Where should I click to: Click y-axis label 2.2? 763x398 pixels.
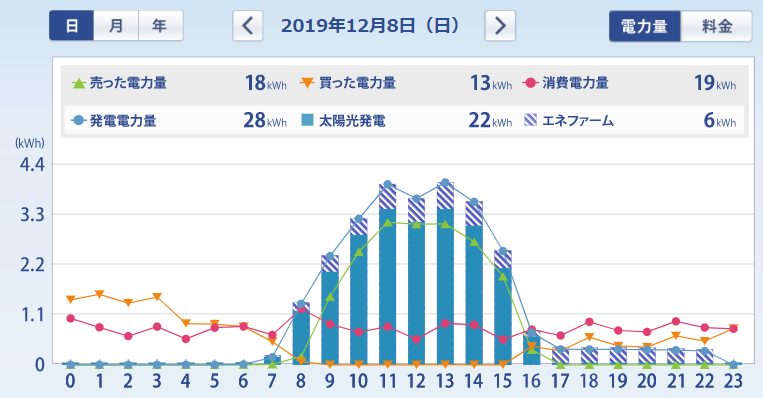point(32,264)
